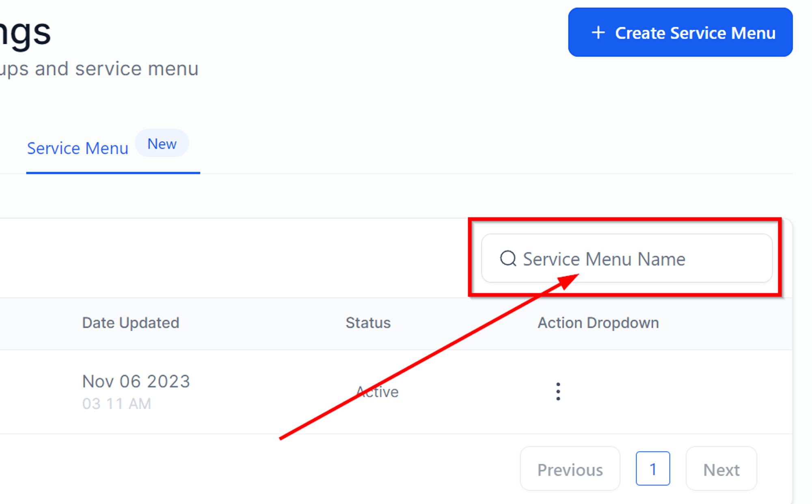
Task: Select page 1 in pagination
Action: [x=653, y=469]
